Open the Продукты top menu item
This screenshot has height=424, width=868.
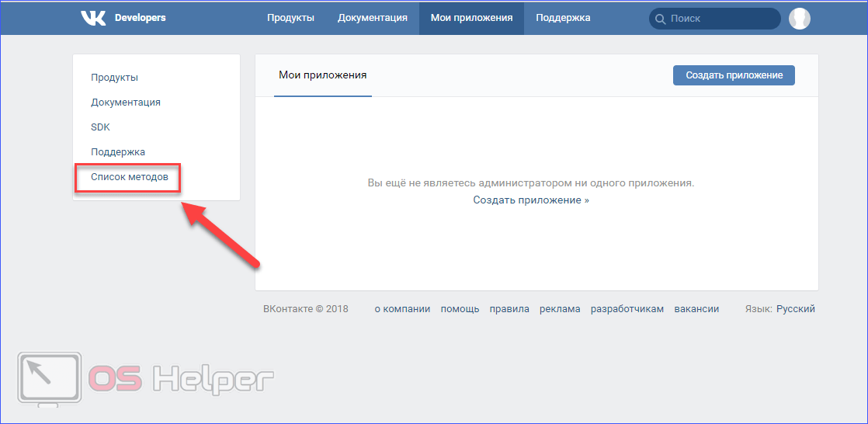[x=290, y=18]
